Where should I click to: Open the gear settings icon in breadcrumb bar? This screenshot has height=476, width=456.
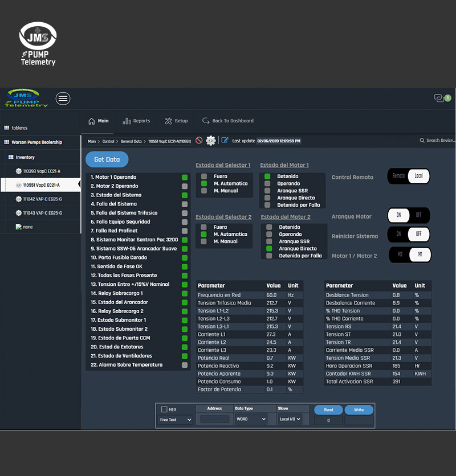pos(211,141)
